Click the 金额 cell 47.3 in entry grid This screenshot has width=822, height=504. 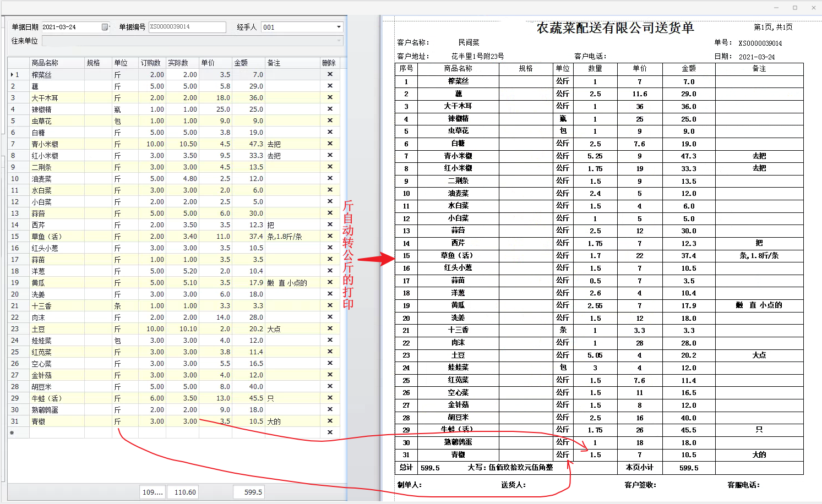[x=248, y=144]
